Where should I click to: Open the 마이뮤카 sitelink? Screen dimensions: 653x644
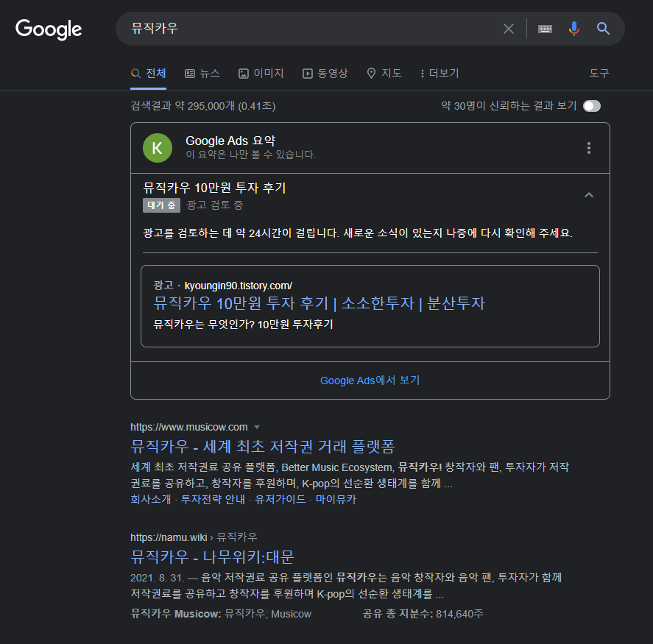pyautogui.click(x=336, y=499)
